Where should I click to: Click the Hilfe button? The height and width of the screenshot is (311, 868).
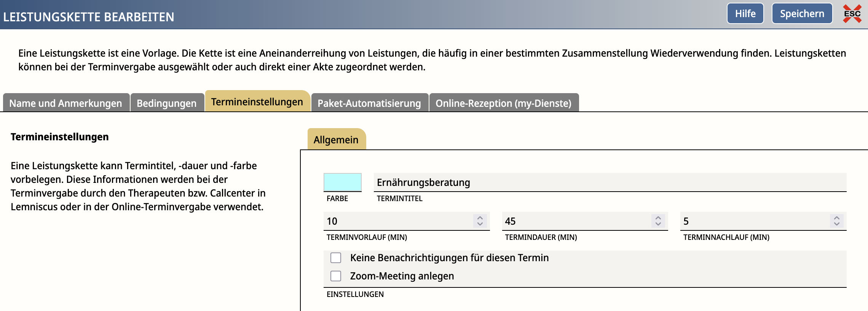click(x=745, y=14)
